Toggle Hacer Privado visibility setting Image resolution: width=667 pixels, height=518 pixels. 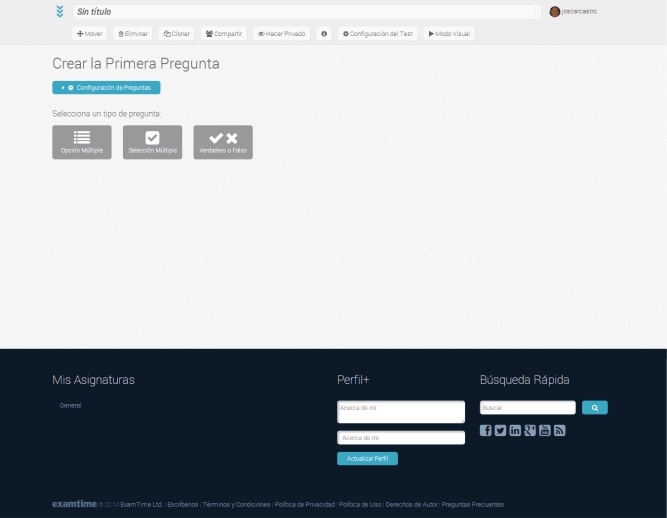[x=282, y=34]
